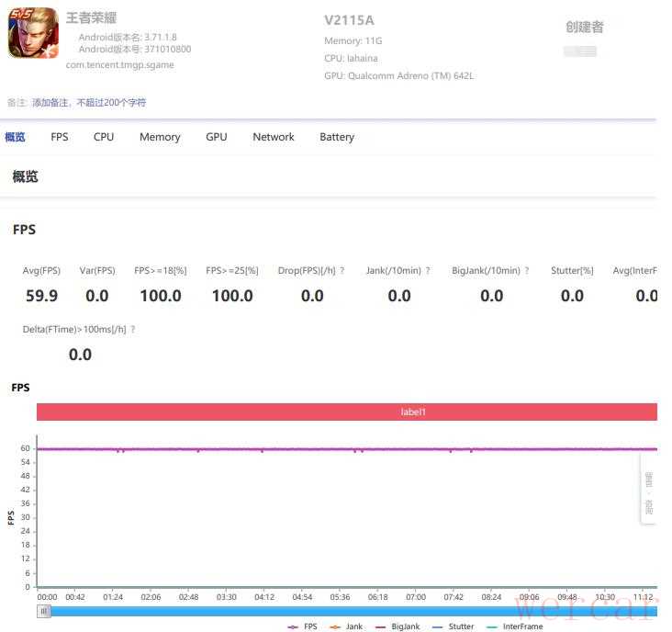
Task: Click the timeline range slider handle
Action: [44, 611]
